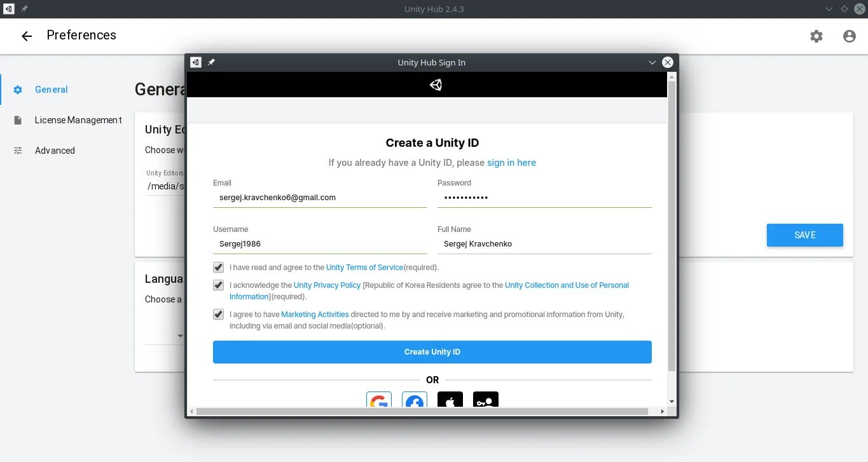This screenshot has width=868, height=462.
Task: Click the 'Create a Unity ID' heading
Action: [432, 143]
